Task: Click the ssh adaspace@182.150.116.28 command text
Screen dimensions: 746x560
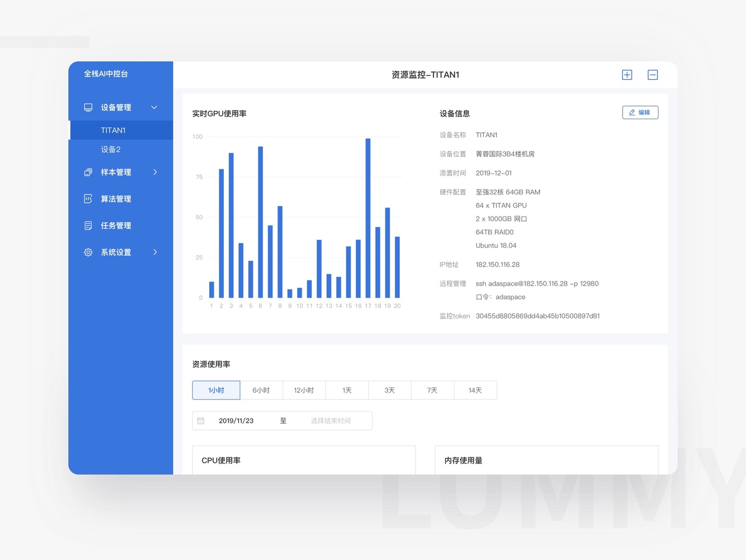Action: (x=537, y=284)
